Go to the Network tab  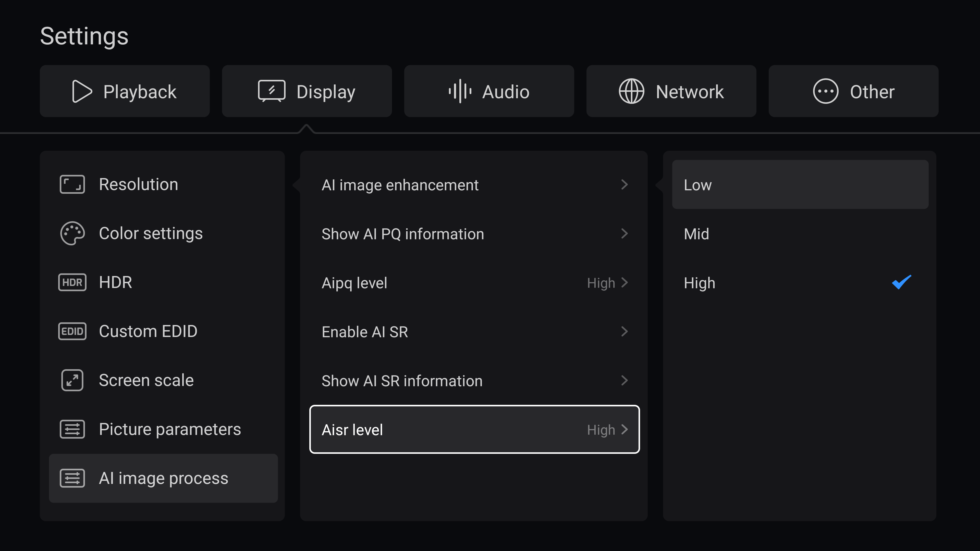(671, 91)
